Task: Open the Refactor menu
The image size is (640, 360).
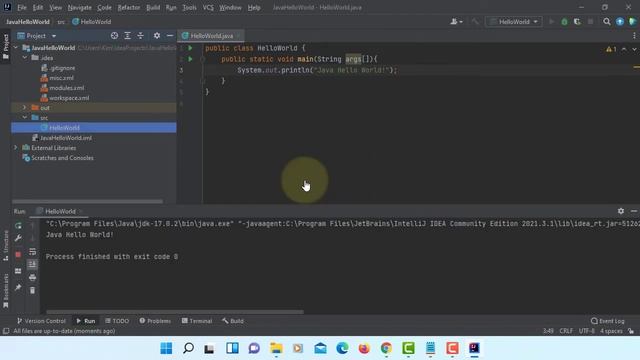Action: [x=129, y=7]
